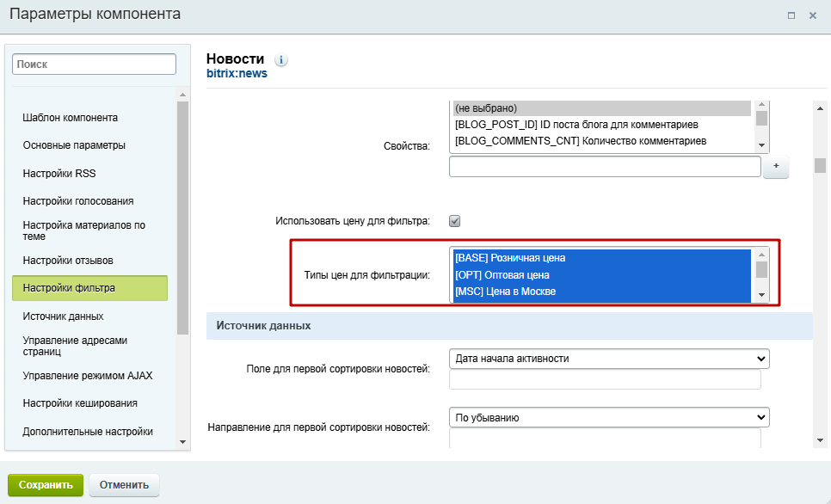Screen dimensions: 831x504
Task: Click the price types list down arrow
Action: click(x=761, y=295)
